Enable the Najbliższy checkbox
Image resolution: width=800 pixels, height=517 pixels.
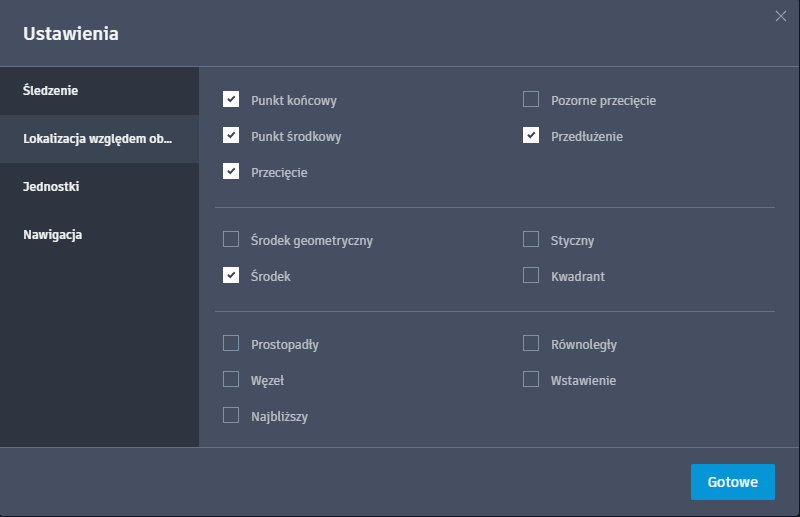(x=231, y=415)
